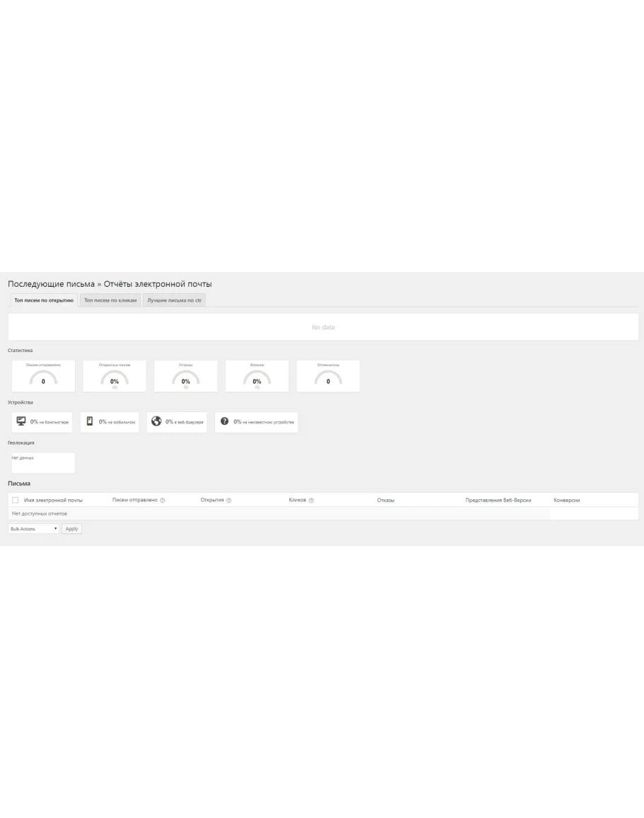
Task: Click the Отказы percentage gauge
Action: (185, 376)
